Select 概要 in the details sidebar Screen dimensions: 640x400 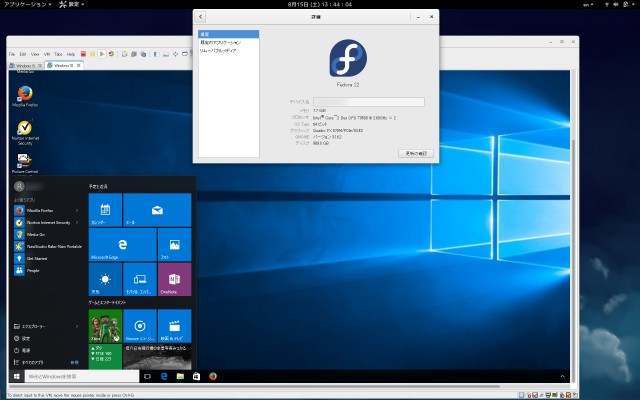229,34
